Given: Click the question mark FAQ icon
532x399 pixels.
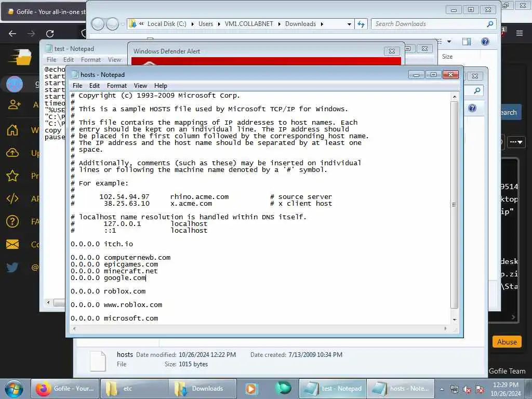Looking at the screenshot, I should pos(12,221).
